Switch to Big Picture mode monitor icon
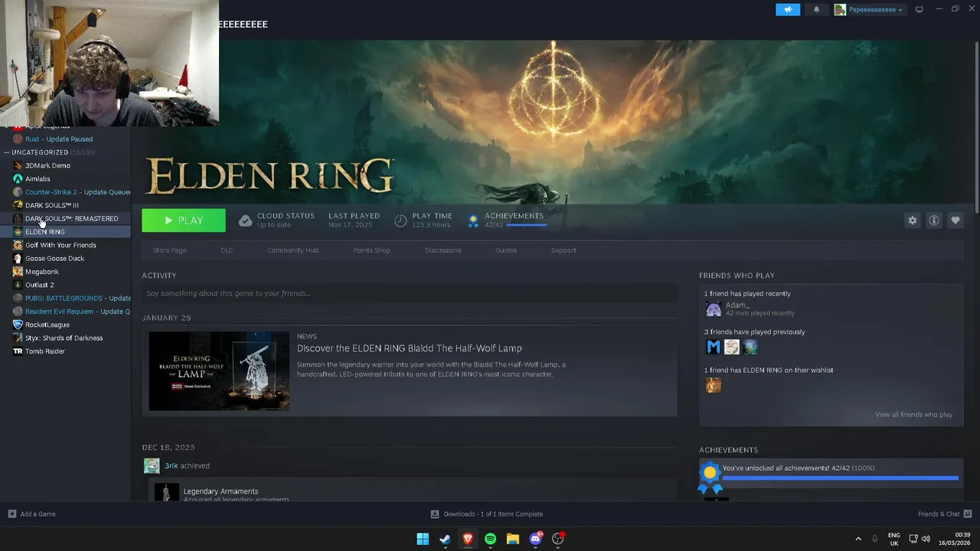Screen dimensions: 980x551 point(920,9)
